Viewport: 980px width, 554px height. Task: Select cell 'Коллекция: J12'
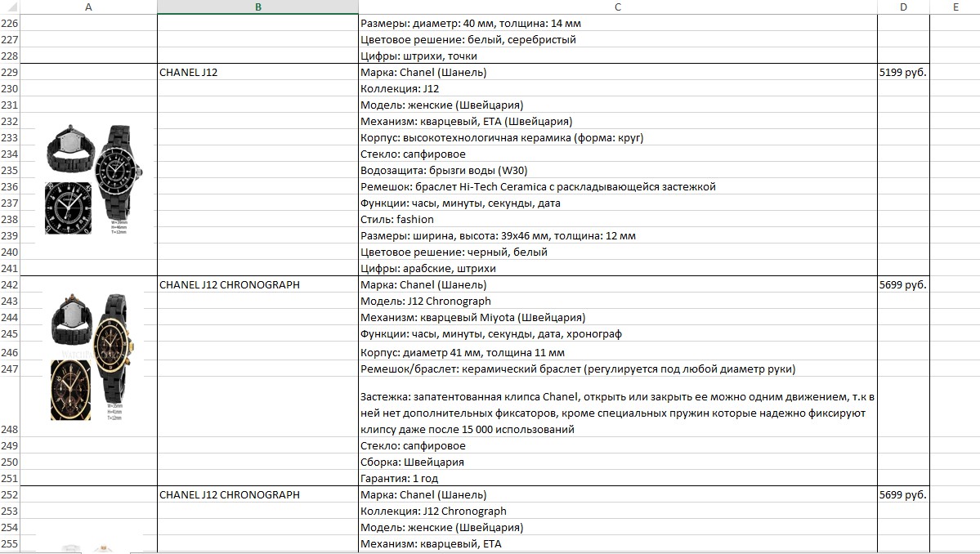click(617, 89)
